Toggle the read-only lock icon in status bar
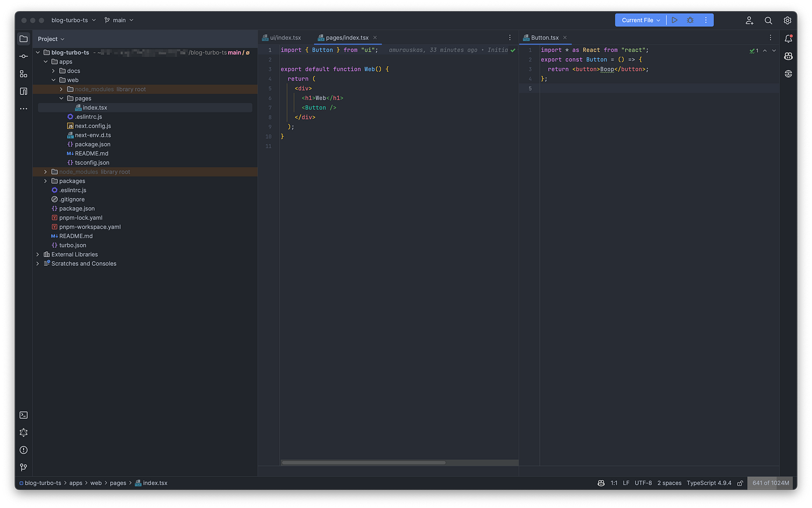Screen dimensions: 812x508 coord(740,483)
